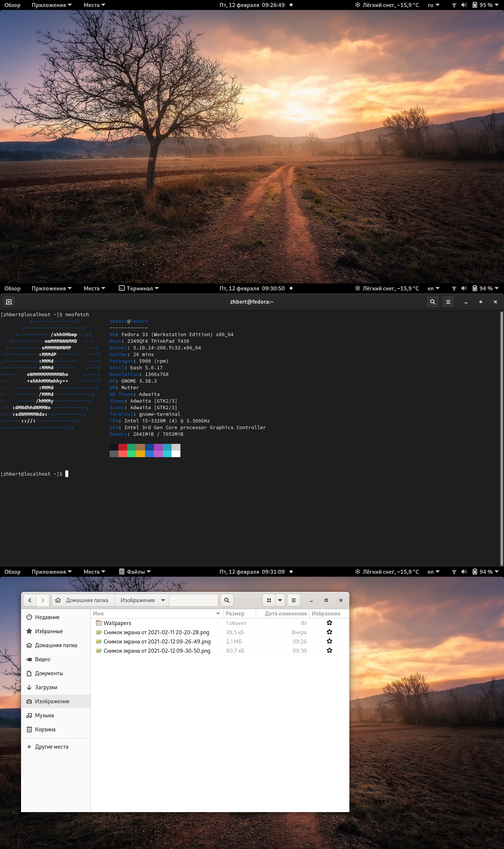Go forward in the Files window
Screen dimensions: 504x849
click(43, 600)
